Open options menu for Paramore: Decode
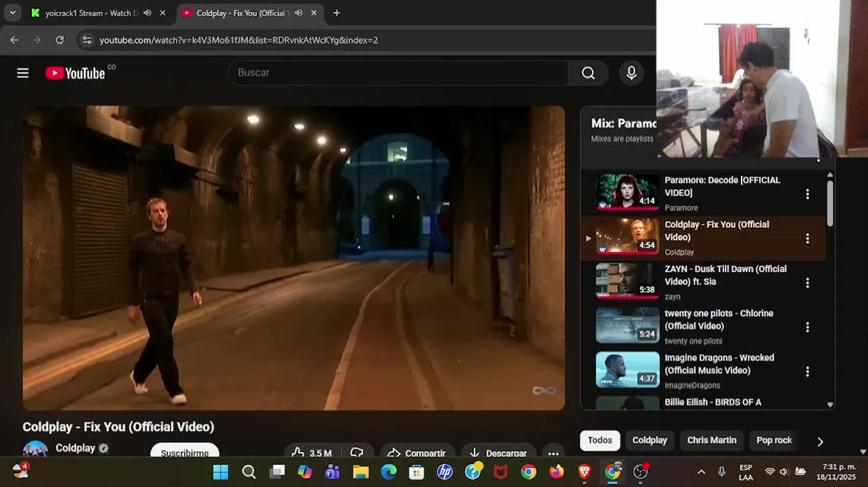This screenshot has width=868, height=487. (807, 194)
